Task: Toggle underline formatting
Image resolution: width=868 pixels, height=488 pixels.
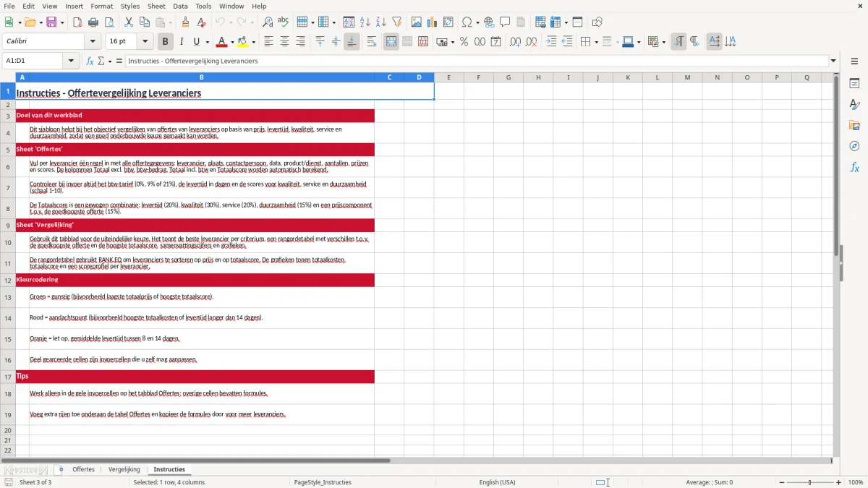Action: tap(197, 42)
